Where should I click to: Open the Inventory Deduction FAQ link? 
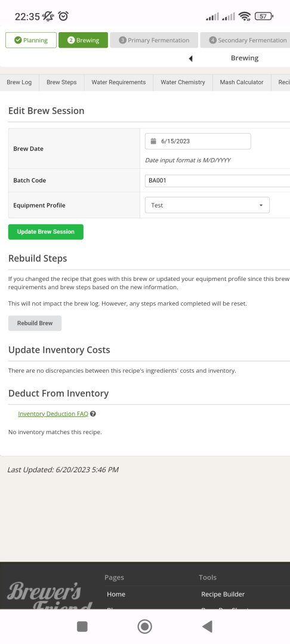click(x=53, y=414)
